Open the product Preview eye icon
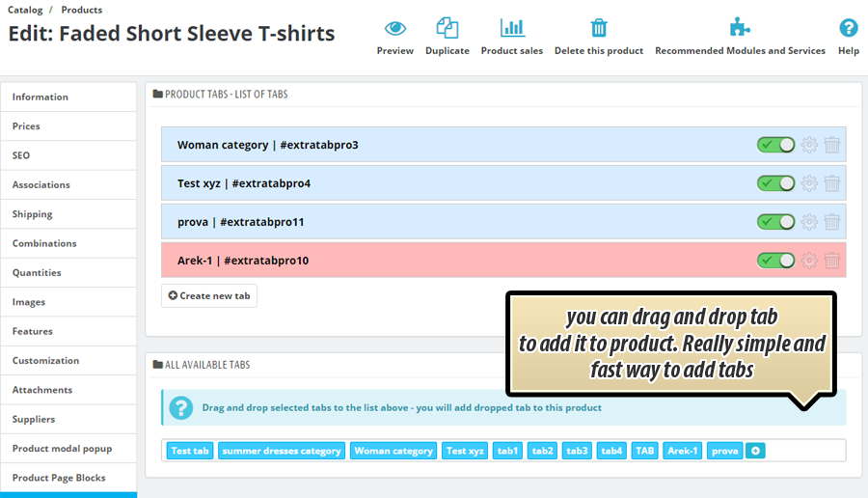Screen dimensions: 868x498 [395, 28]
